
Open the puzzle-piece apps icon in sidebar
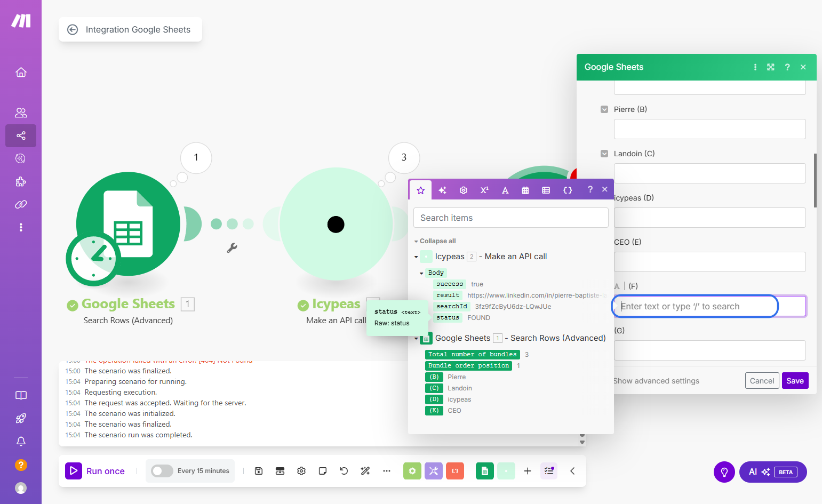pos(21,181)
